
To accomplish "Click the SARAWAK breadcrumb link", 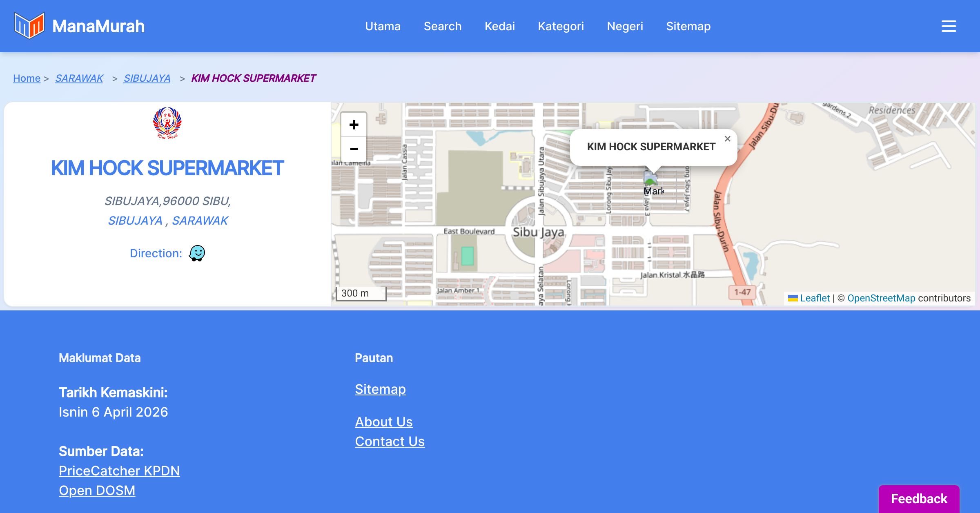I will click(x=79, y=78).
